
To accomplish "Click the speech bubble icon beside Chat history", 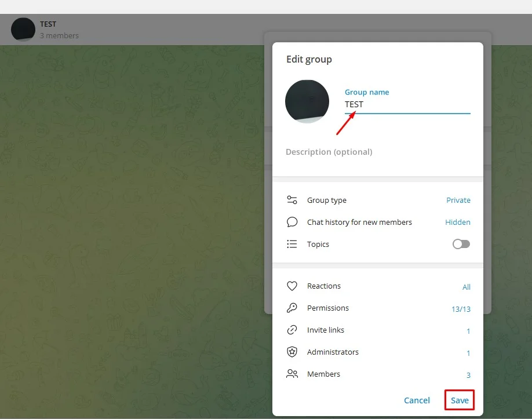I will [x=292, y=222].
